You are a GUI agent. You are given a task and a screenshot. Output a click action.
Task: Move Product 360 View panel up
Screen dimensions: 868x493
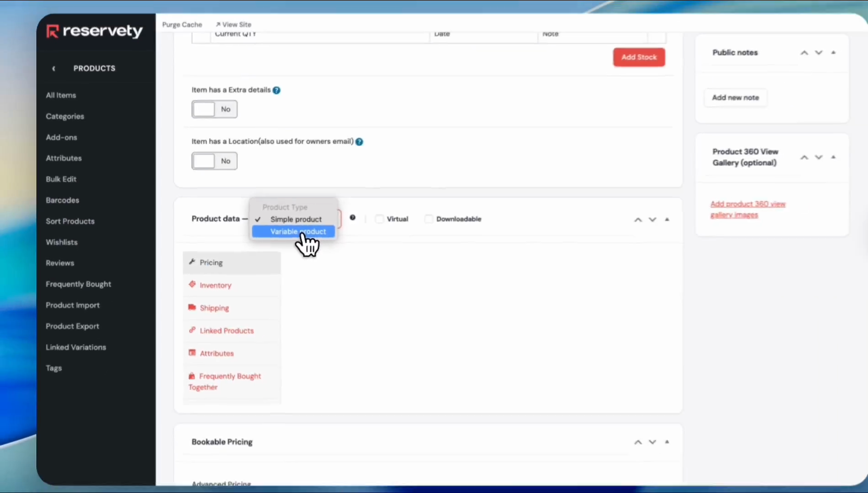[x=804, y=157]
